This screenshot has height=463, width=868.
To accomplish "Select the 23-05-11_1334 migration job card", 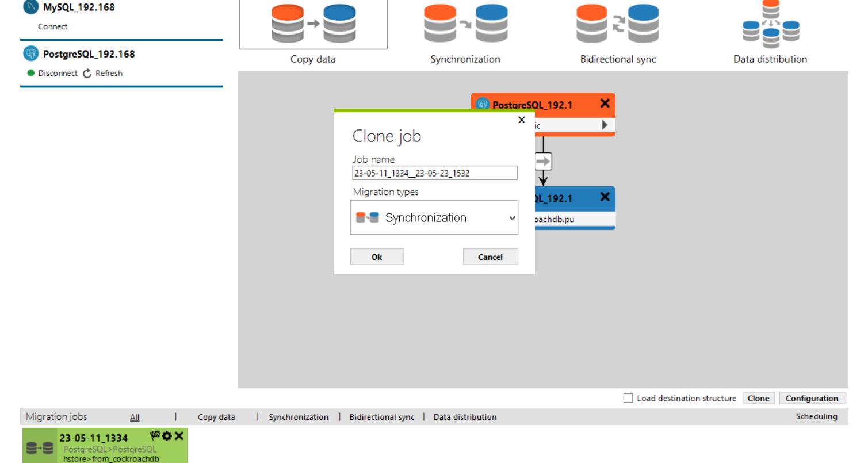I will 105,446.
